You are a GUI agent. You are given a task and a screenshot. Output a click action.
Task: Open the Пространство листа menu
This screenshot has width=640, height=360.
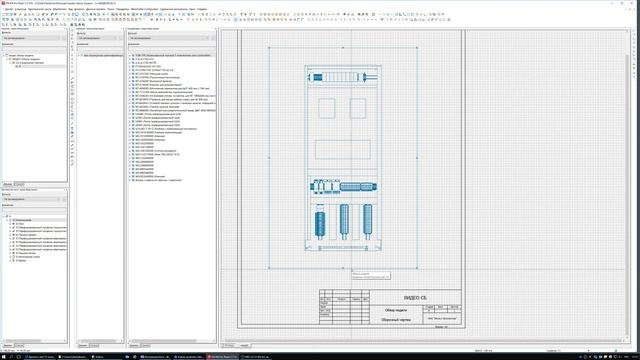pyautogui.click(x=40, y=9)
